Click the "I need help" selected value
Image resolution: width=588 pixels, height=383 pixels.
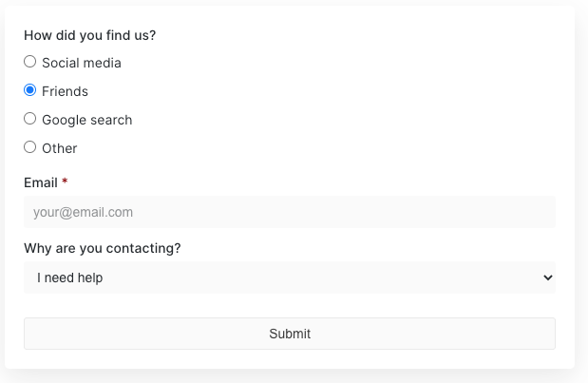tap(70, 278)
